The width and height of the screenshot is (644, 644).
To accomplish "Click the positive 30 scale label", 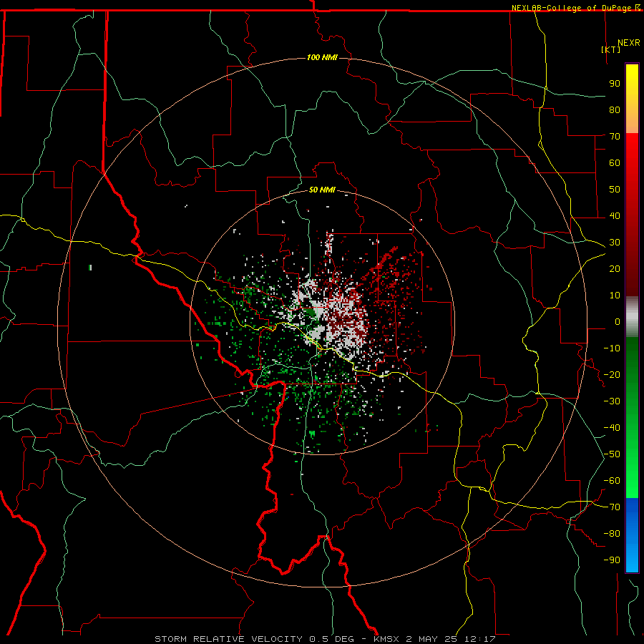I will 615,243.
